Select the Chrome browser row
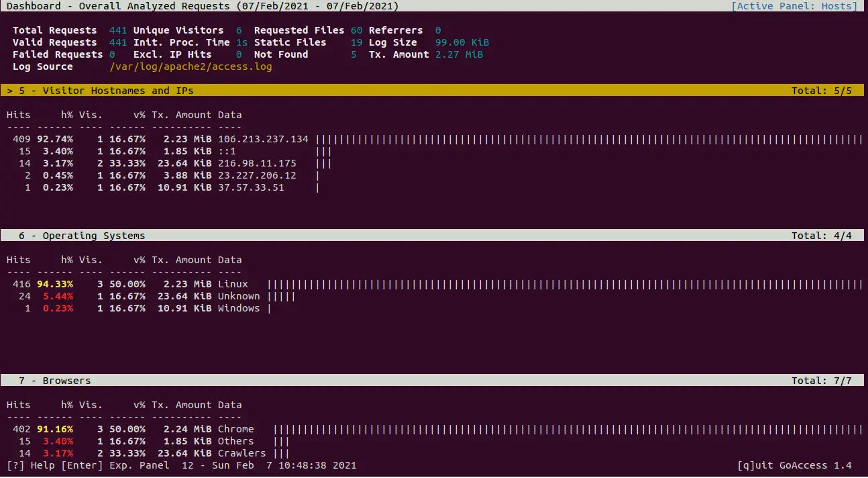This screenshot has height=478, width=868. (236, 429)
